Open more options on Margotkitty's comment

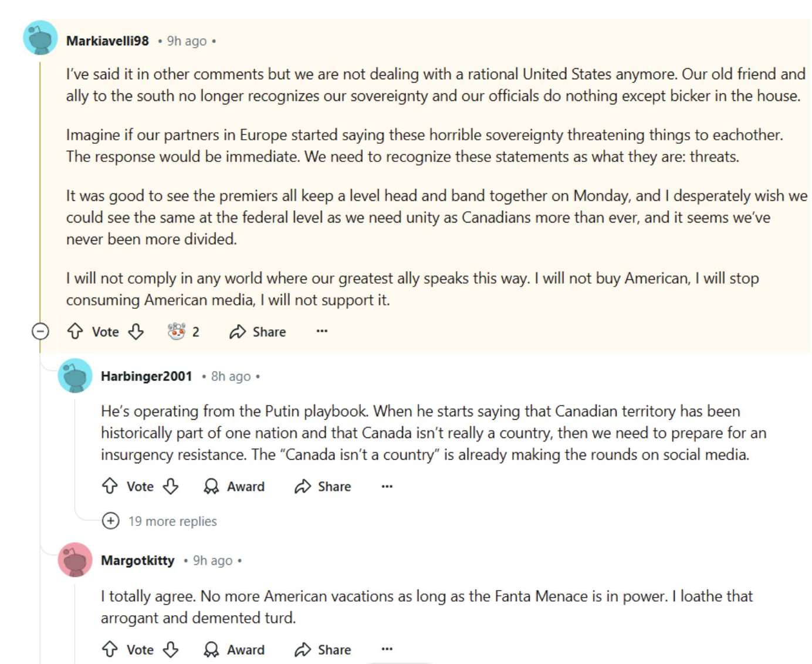[x=387, y=649]
